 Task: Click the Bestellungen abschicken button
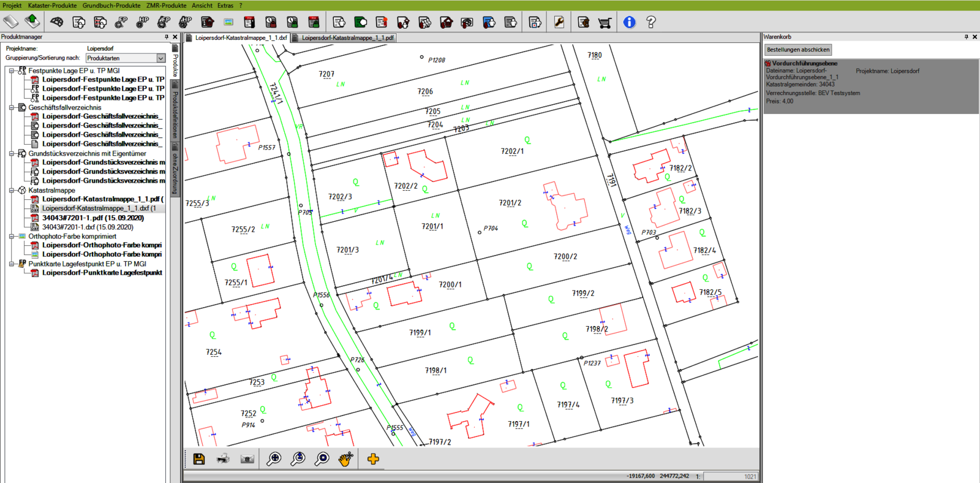tap(798, 50)
